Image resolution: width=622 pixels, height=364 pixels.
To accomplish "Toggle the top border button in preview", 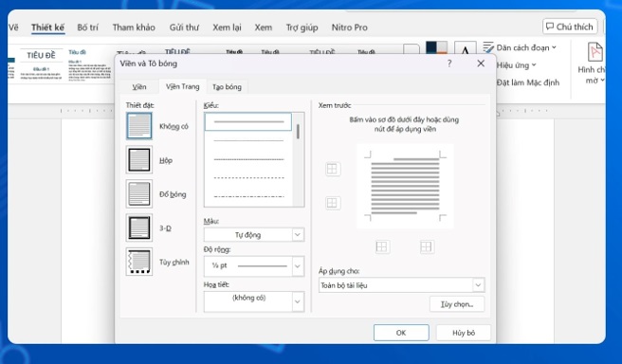I will click(x=333, y=170).
